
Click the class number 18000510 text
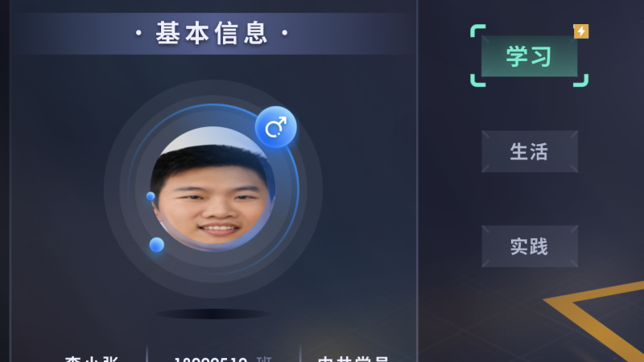[211, 360]
